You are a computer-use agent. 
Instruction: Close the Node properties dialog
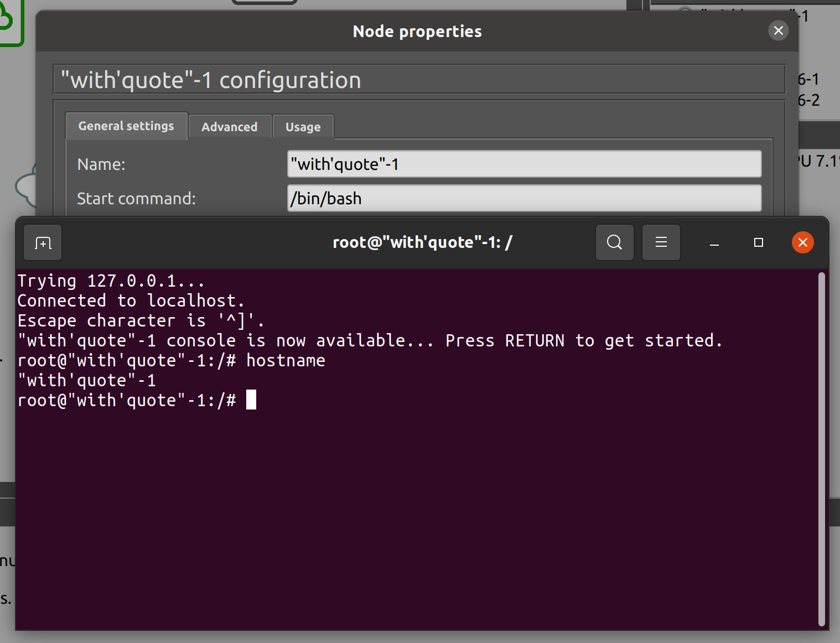pyautogui.click(x=779, y=30)
